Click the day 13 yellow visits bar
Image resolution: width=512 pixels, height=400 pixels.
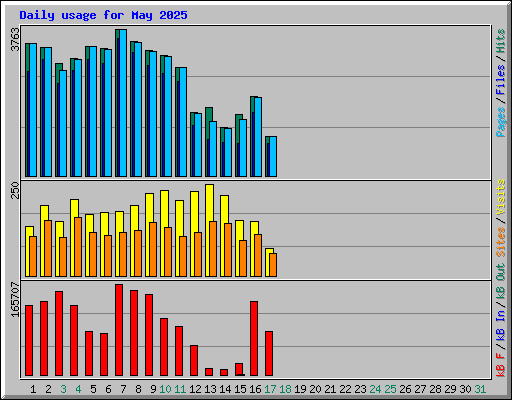pyautogui.click(x=210, y=203)
